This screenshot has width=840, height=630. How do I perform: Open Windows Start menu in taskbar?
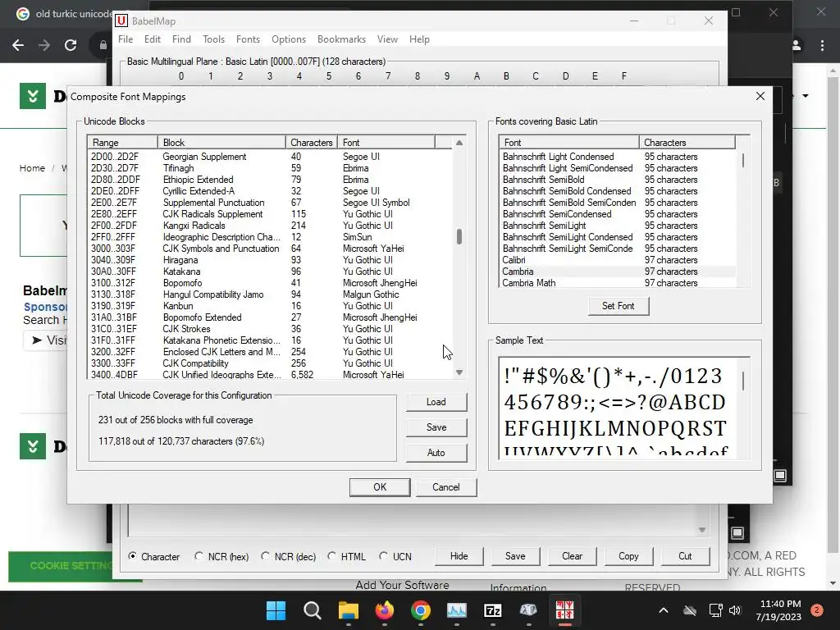coord(276,610)
